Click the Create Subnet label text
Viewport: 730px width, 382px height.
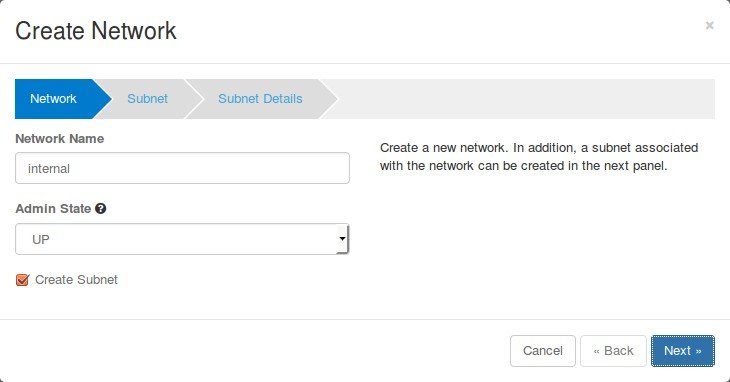click(x=76, y=280)
